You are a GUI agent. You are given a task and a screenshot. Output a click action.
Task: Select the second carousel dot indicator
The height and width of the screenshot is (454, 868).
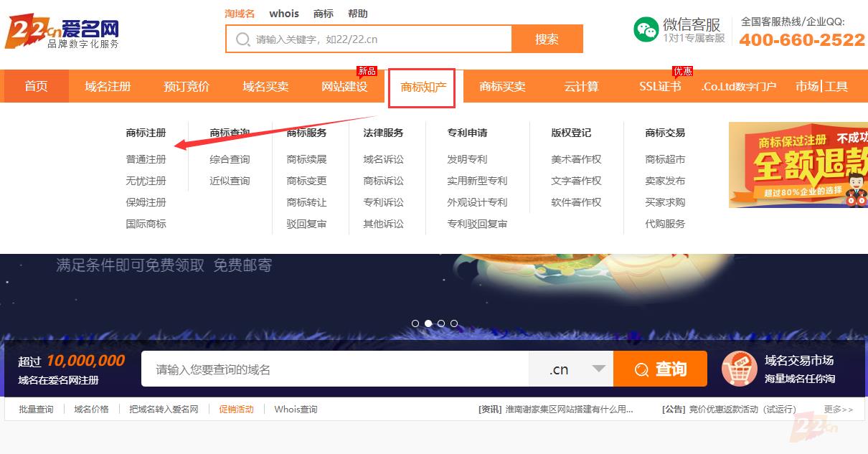point(428,323)
